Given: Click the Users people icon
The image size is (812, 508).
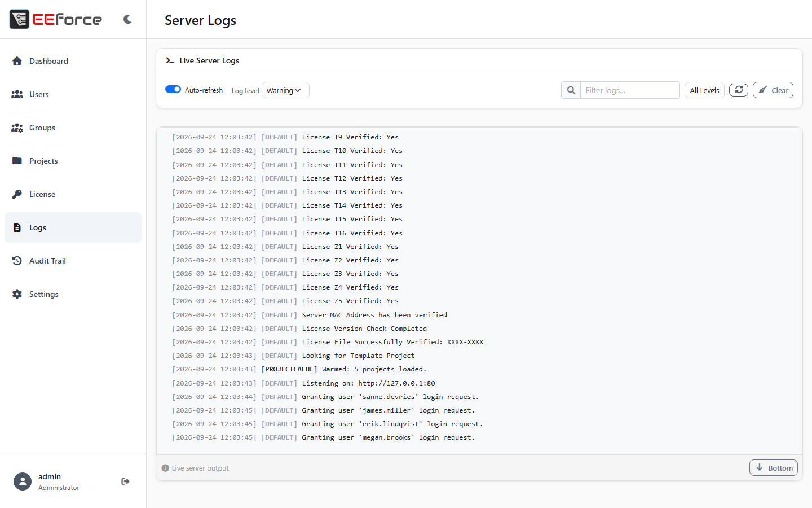Looking at the screenshot, I should tap(17, 94).
